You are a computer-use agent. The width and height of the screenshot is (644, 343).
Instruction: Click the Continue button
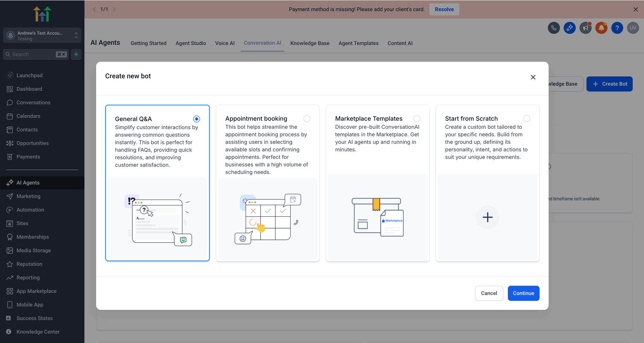523,293
